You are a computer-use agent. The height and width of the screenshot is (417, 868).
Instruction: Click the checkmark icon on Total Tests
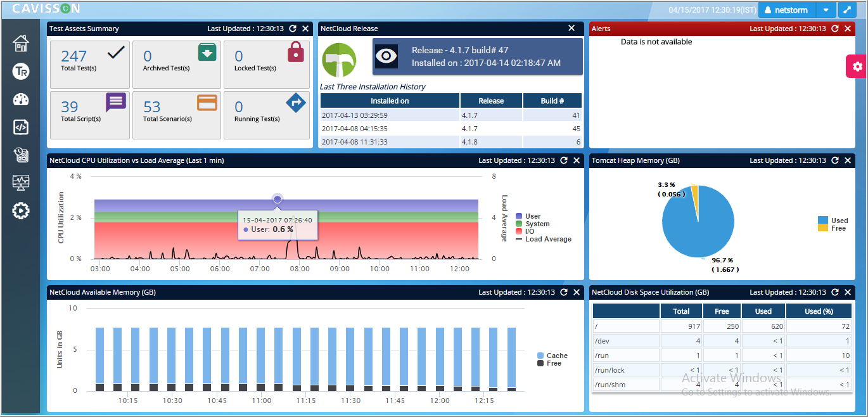coord(117,52)
